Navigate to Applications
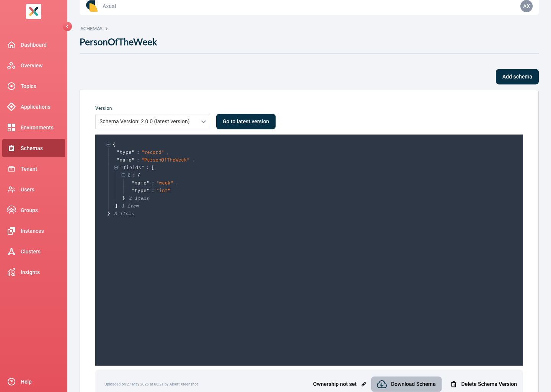551x392 pixels. pos(34,107)
